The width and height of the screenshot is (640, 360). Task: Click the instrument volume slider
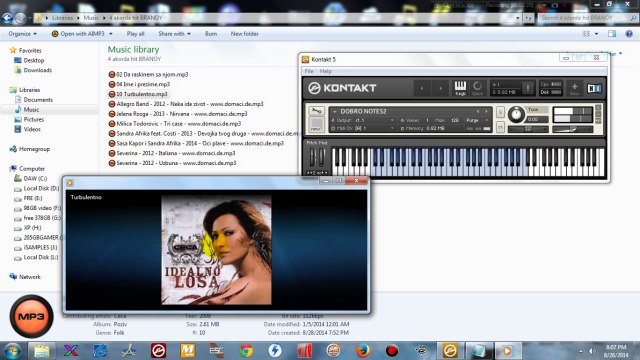click(x=572, y=129)
